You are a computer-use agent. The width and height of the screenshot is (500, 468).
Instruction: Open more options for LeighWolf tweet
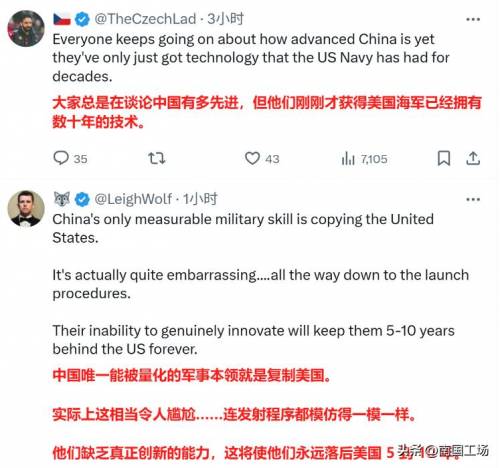pyautogui.click(x=473, y=200)
